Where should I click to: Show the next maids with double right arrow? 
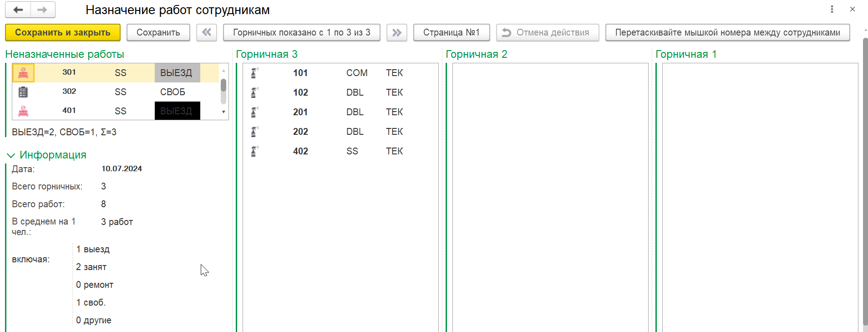coord(397,32)
